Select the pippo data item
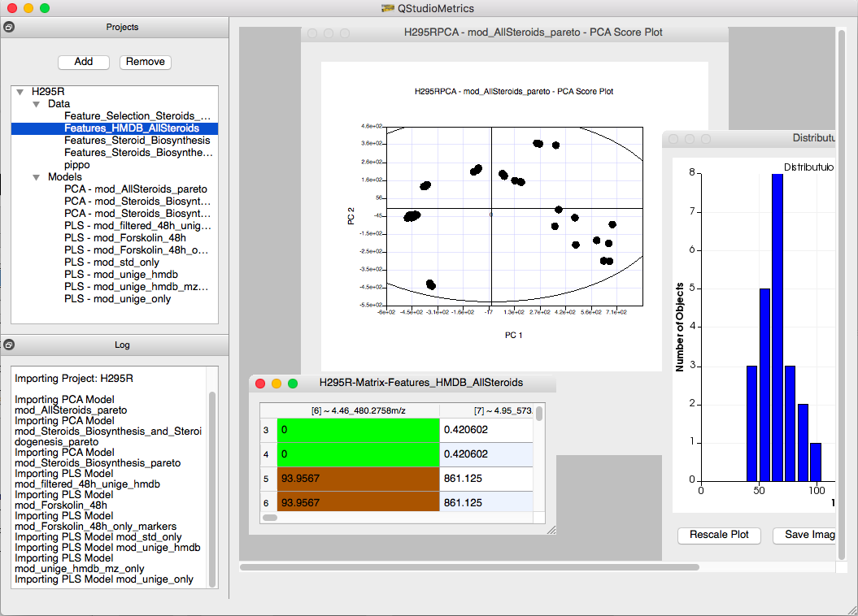The height and width of the screenshot is (616, 858). click(x=76, y=164)
